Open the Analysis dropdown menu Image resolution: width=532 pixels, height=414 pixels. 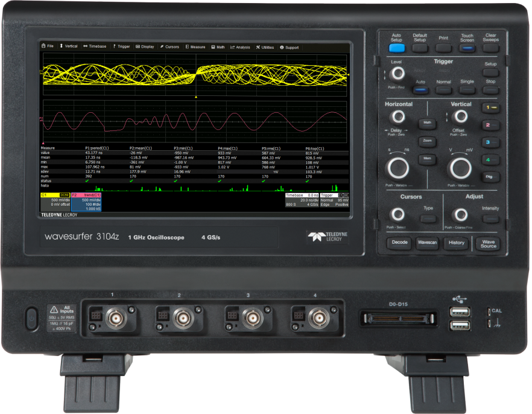242,46
